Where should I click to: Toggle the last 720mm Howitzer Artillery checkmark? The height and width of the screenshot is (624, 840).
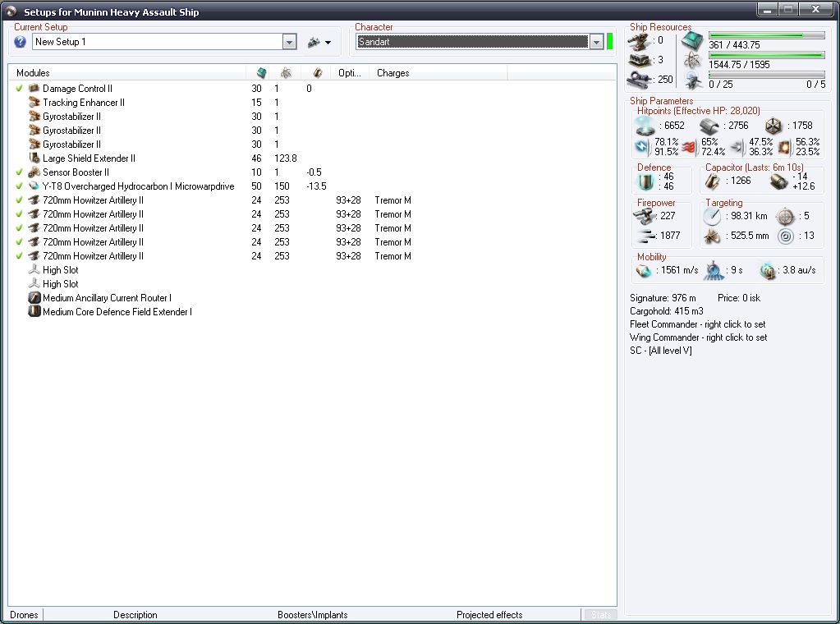[19, 256]
